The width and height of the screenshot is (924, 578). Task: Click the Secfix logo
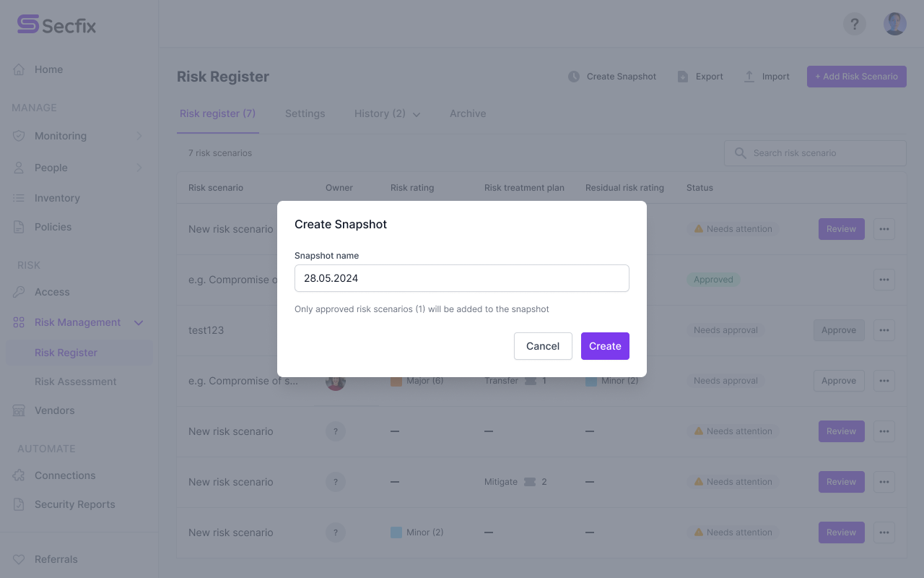coord(56,25)
